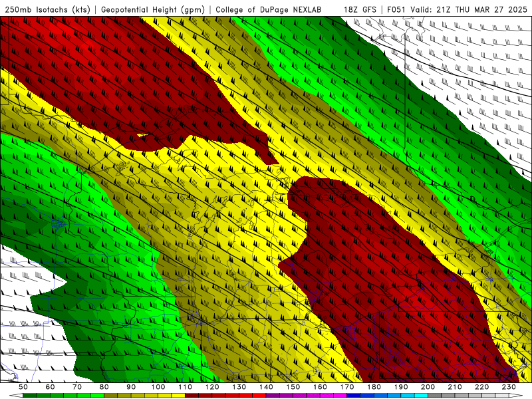
Task: Click the dark red swatch just right of 110
Action: [192, 396]
